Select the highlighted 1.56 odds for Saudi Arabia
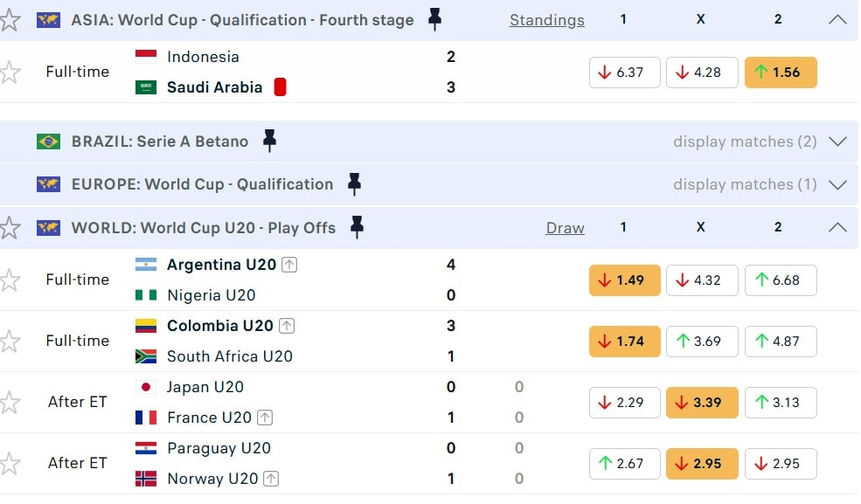 point(781,72)
